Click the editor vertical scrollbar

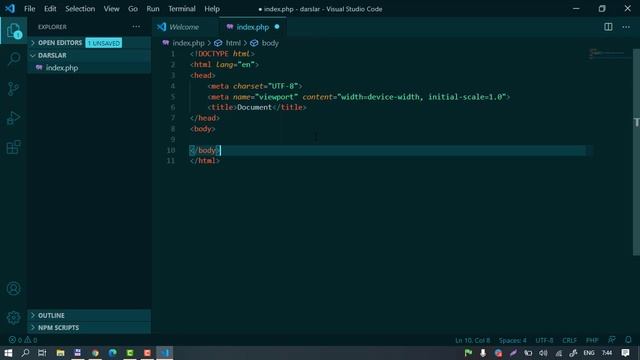636,152
